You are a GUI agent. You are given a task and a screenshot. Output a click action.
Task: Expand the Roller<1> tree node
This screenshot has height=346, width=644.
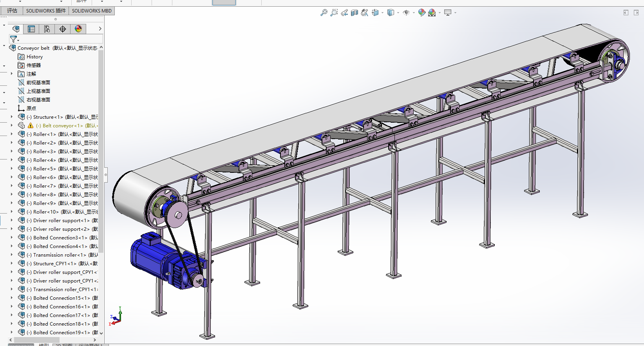coord(11,134)
